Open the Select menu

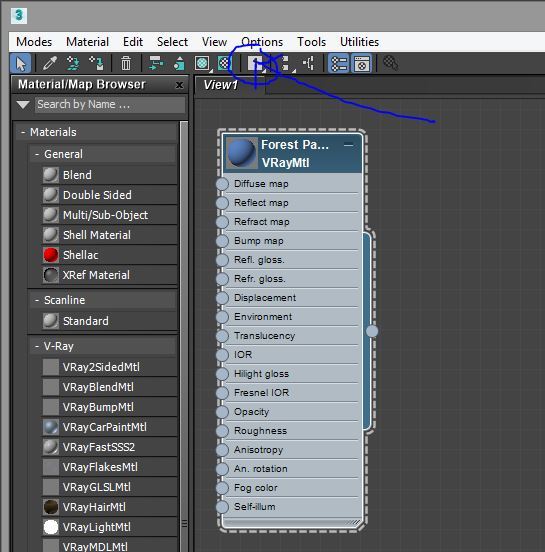(x=172, y=42)
